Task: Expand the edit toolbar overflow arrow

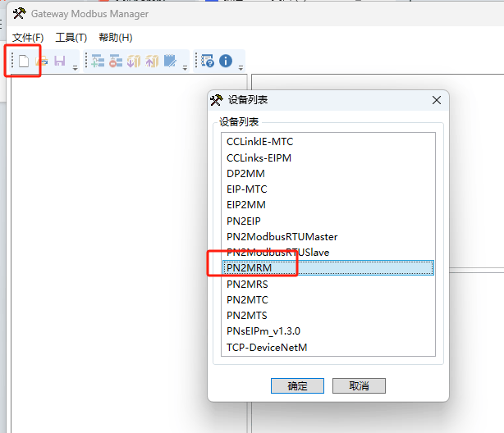Action: [x=185, y=68]
